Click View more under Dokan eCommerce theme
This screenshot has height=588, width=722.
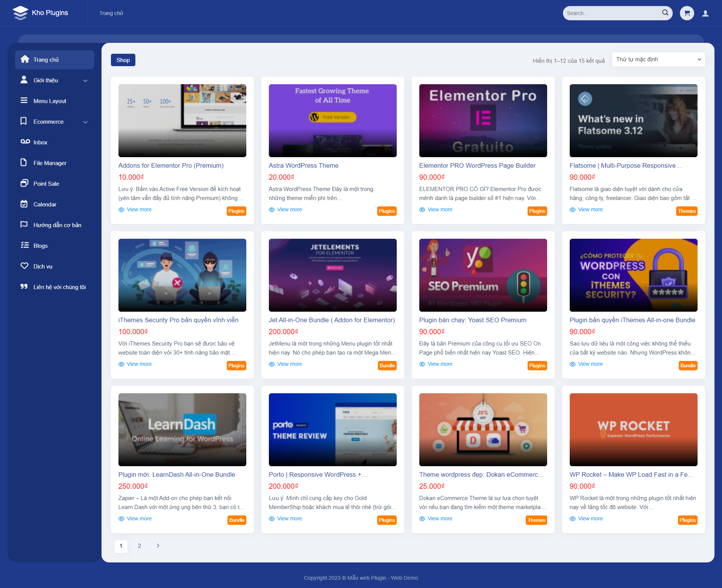coord(440,518)
